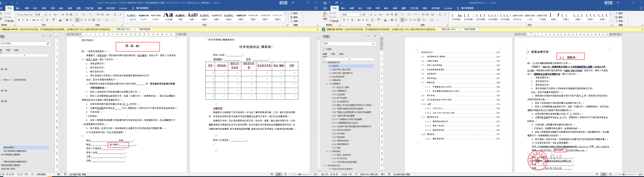Click the accessibility check in the right status bar
The width and height of the screenshot is (644, 177).
coord(402,174)
